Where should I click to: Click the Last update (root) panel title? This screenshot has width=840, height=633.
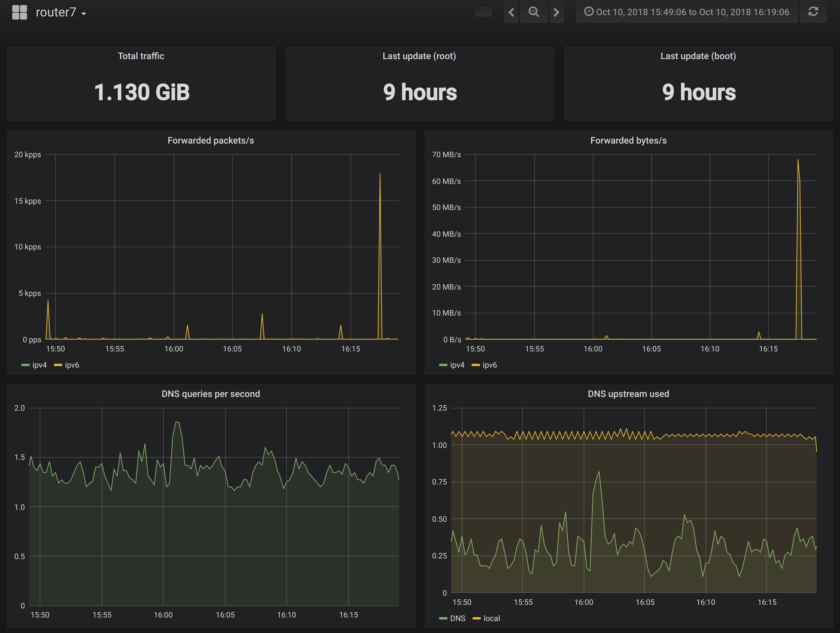419,56
